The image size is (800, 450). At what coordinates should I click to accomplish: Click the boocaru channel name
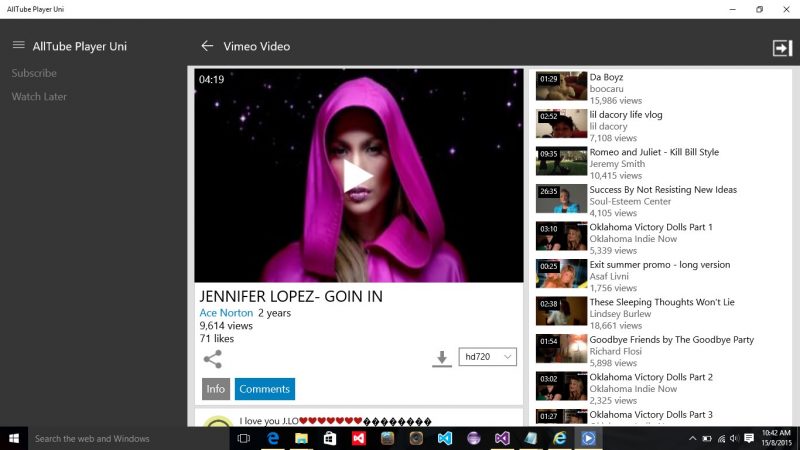(x=607, y=89)
